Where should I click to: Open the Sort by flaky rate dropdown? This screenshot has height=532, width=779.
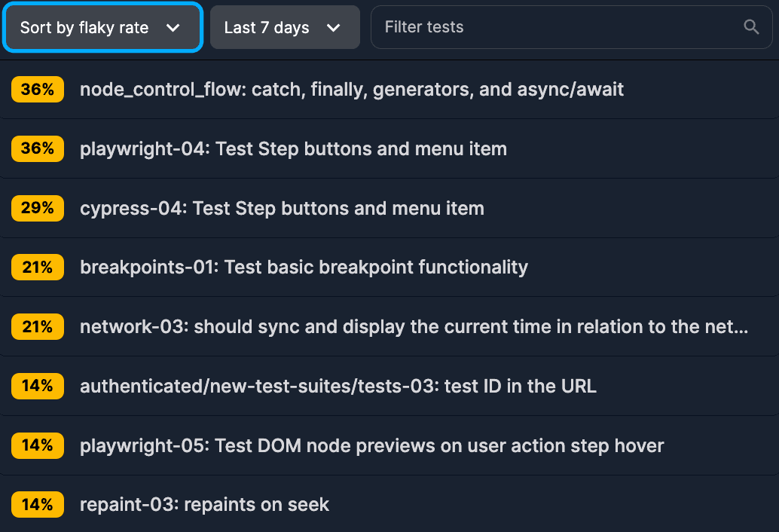102,27
